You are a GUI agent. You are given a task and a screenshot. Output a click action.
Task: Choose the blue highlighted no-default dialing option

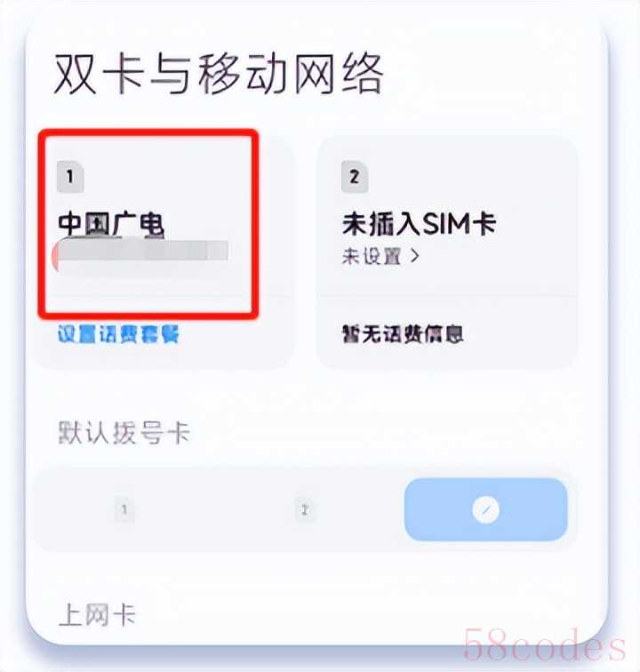[485, 509]
